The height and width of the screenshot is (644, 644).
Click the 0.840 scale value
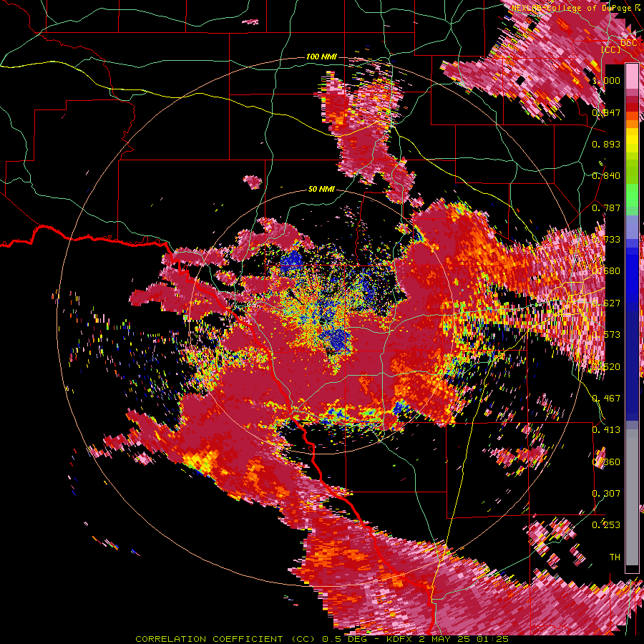[606, 175]
